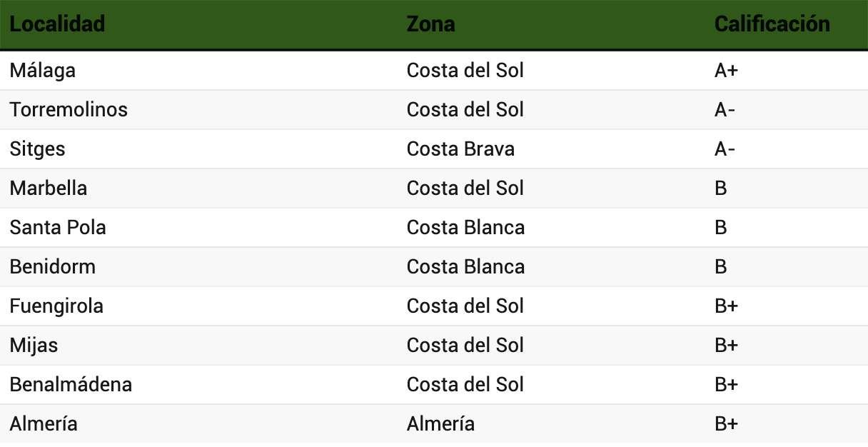Select the A- rating for Torremolinos
Screen dimensions: 868x447
click(725, 110)
